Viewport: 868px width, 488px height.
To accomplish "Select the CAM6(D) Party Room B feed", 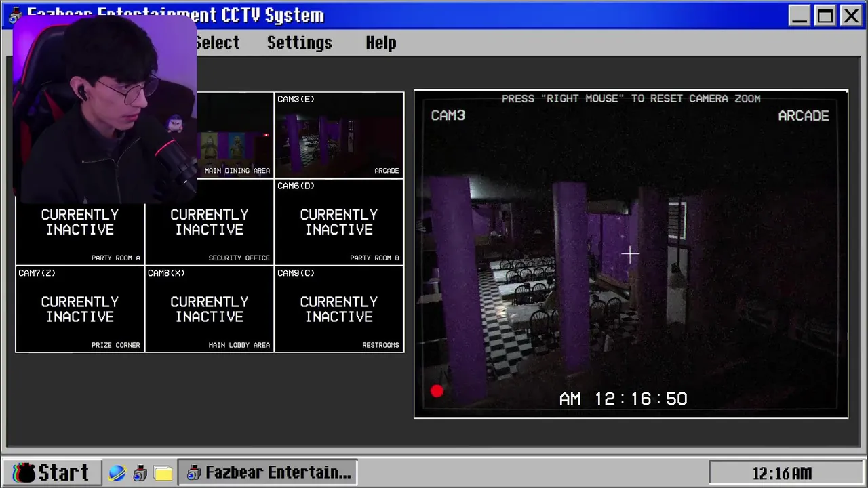I will click(x=339, y=222).
